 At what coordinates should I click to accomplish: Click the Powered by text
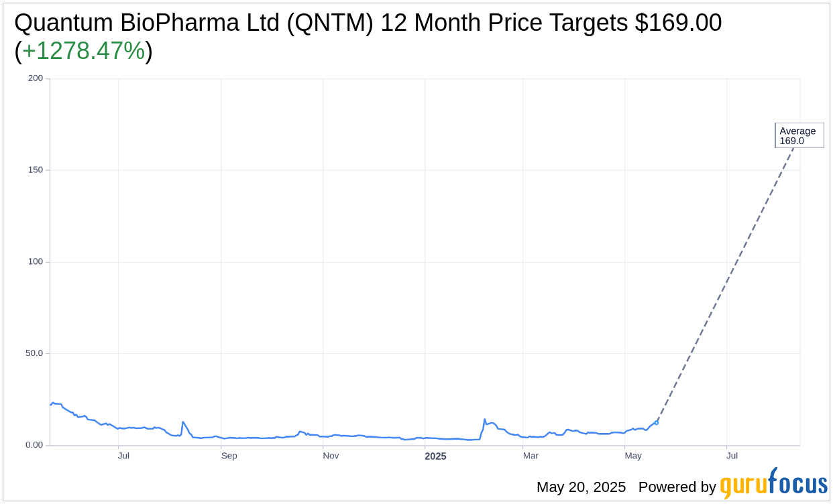(x=677, y=487)
